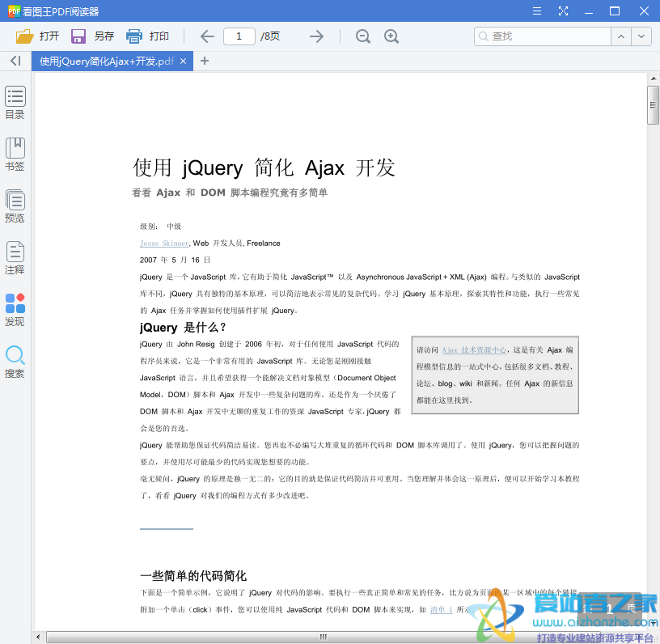
Task: Toggle fullscreen mode in title bar
Action: pyautogui.click(x=563, y=11)
